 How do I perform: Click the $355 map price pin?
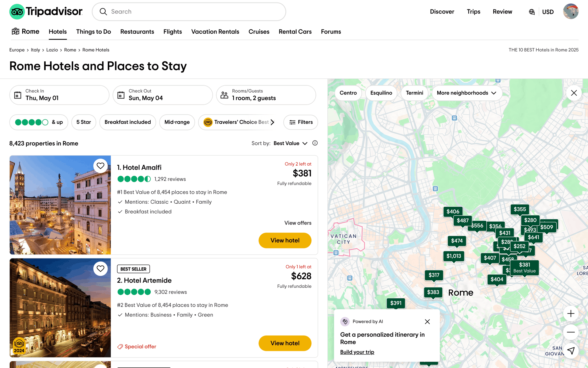tap(520, 209)
